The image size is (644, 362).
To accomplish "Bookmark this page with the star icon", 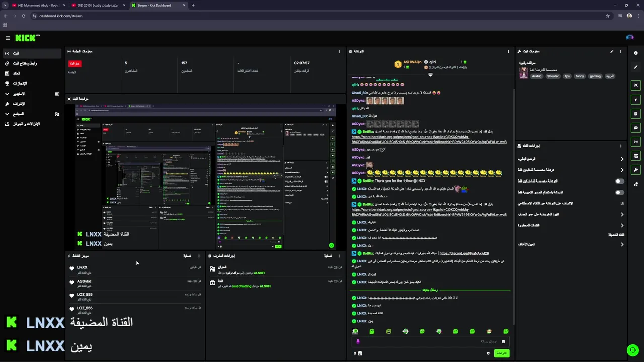I will click(608, 16).
